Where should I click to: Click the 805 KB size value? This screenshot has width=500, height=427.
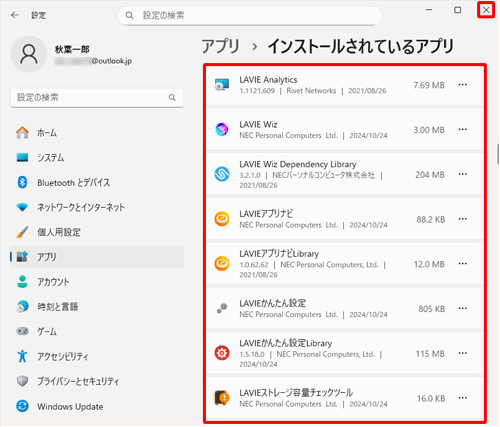click(x=432, y=309)
